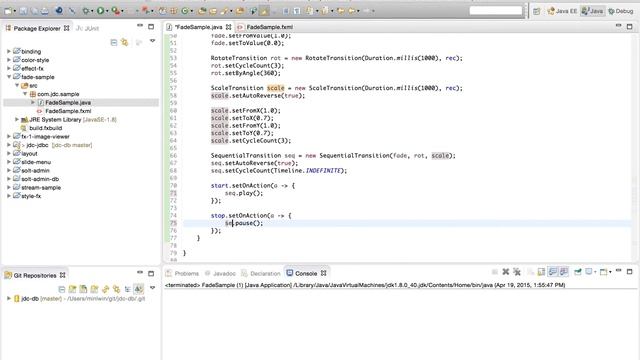Expand jdc-db repository in Git Repositories
Image resolution: width=640 pixels, height=360 pixels.
(x=9, y=299)
